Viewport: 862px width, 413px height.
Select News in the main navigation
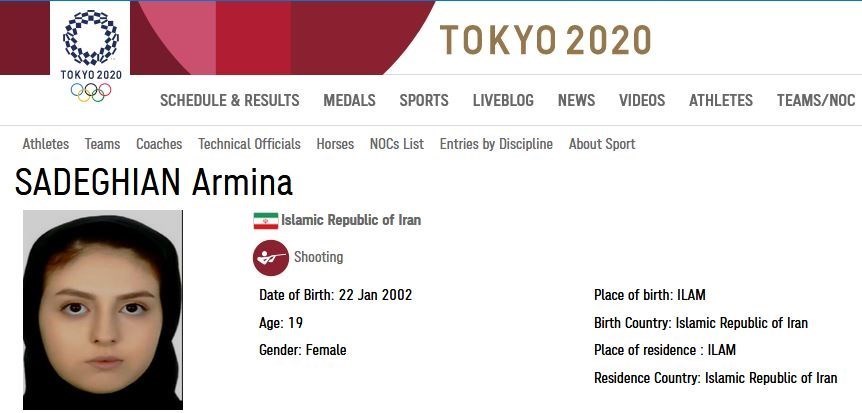(x=576, y=100)
